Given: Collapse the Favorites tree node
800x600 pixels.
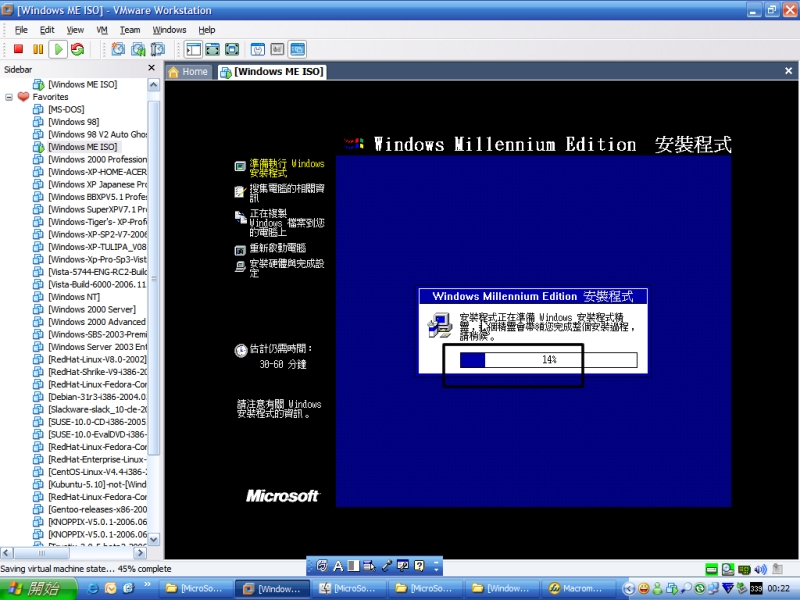Looking at the screenshot, I should pyautogui.click(x=9, y=97).
